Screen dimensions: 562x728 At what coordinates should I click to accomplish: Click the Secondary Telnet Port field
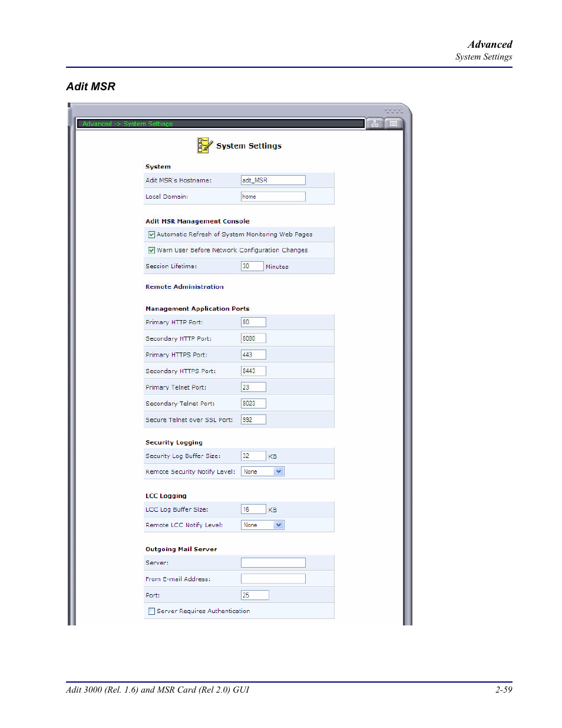point(253,403)
